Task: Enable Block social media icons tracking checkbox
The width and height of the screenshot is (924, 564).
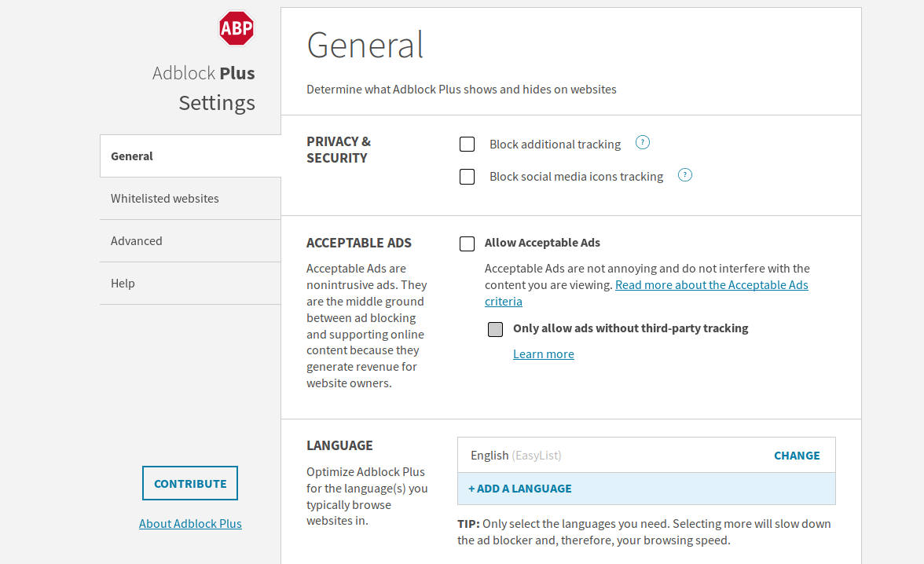Action: (467, 177)
